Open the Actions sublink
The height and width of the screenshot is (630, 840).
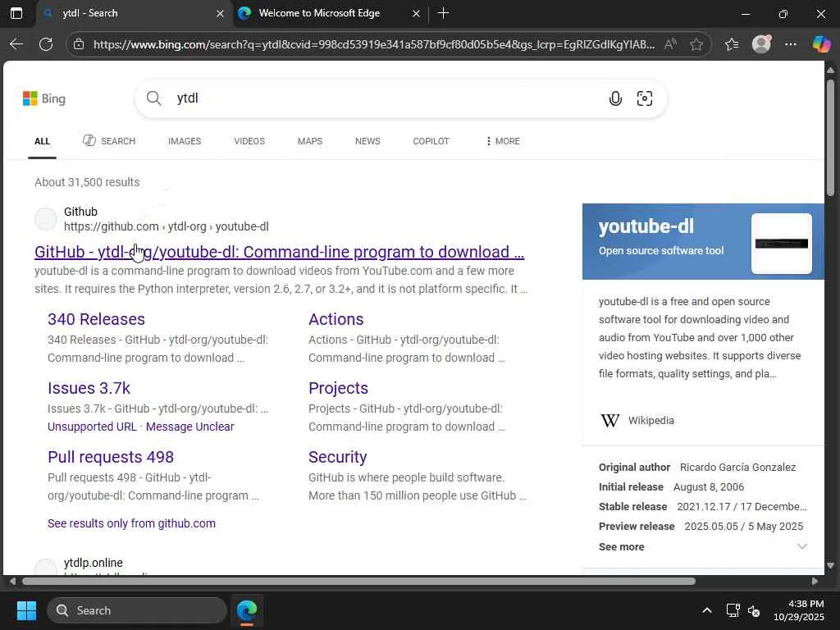336,319
